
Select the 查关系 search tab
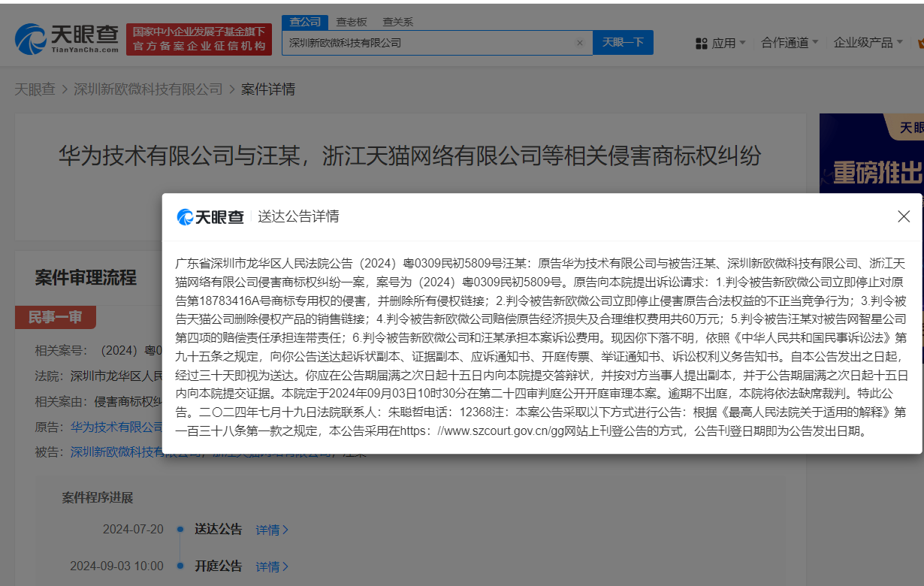point(397,22)
